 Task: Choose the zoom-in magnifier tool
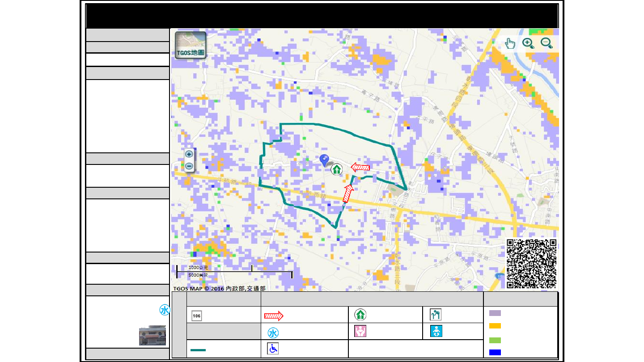(x=528, y=43)
